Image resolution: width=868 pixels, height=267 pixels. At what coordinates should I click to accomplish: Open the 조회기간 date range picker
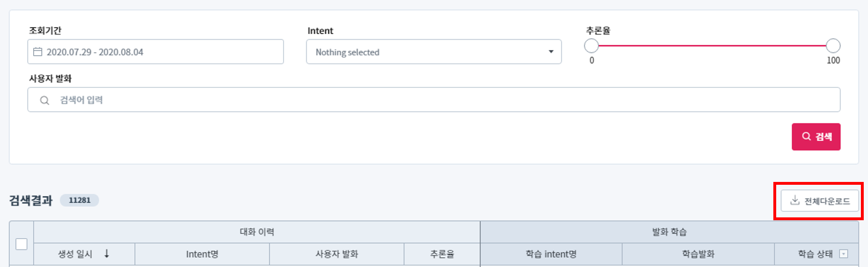pos(155,52)
